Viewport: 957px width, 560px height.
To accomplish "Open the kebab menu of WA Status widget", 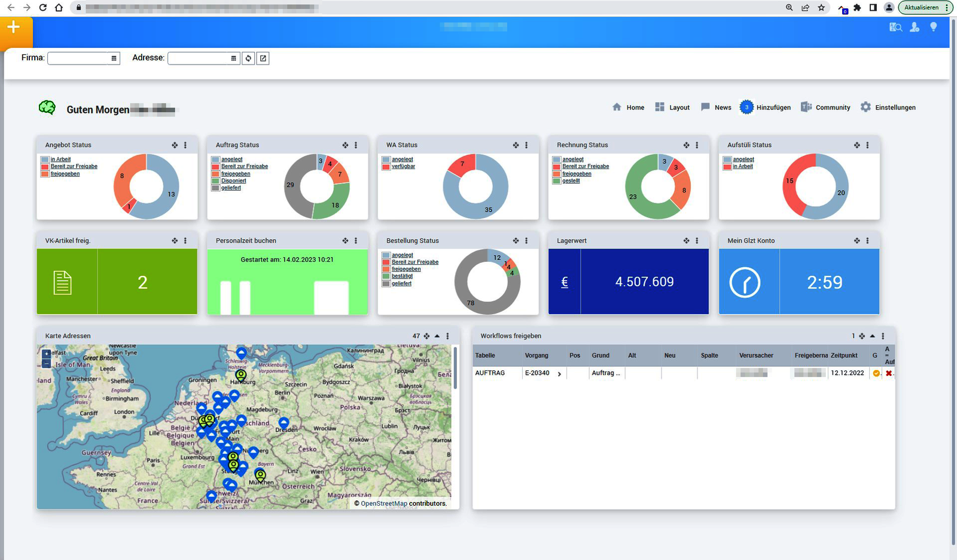I will coord(527,145).
